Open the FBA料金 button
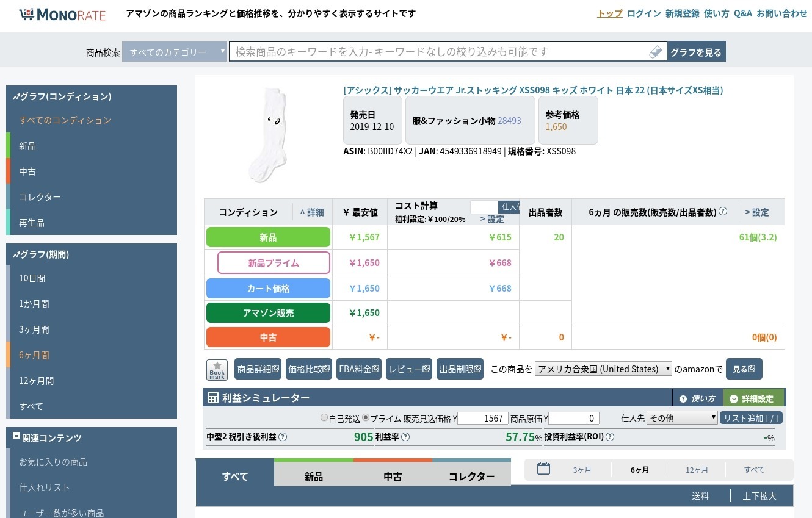 359,369
